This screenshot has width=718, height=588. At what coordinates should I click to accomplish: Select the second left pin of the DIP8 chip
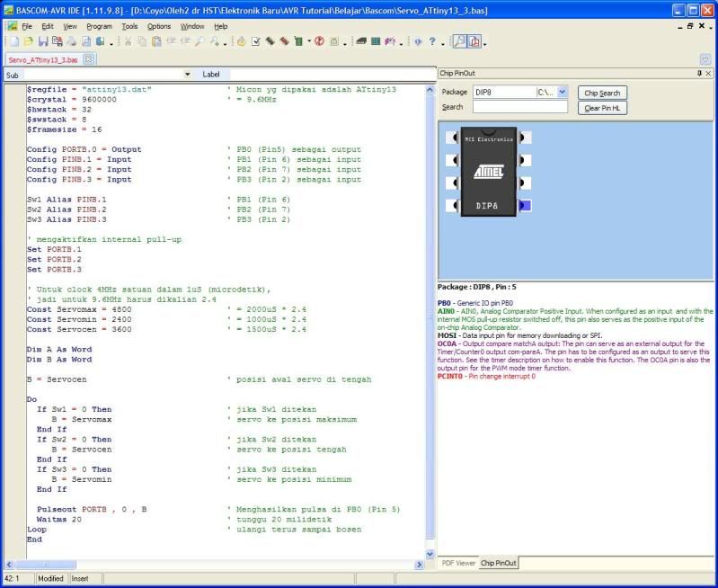452,160
